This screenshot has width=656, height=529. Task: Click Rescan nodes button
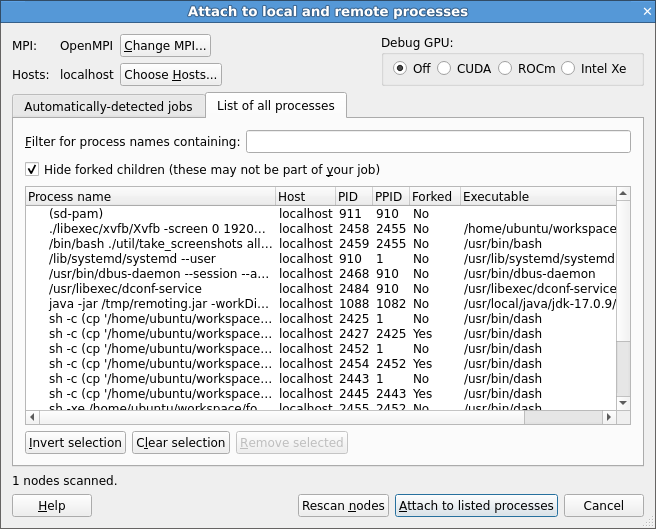(343, 506)
